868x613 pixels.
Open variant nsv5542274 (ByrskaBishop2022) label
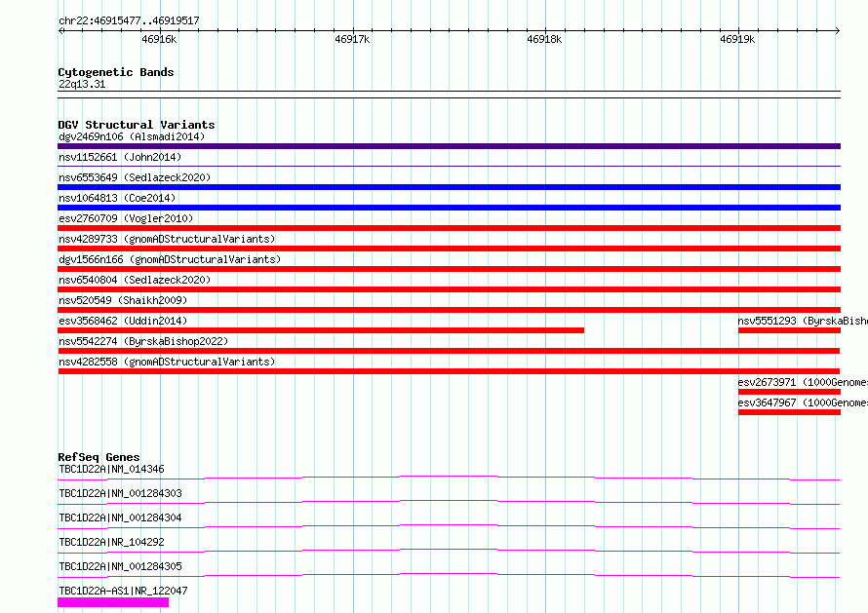click(x=143, y=341)
